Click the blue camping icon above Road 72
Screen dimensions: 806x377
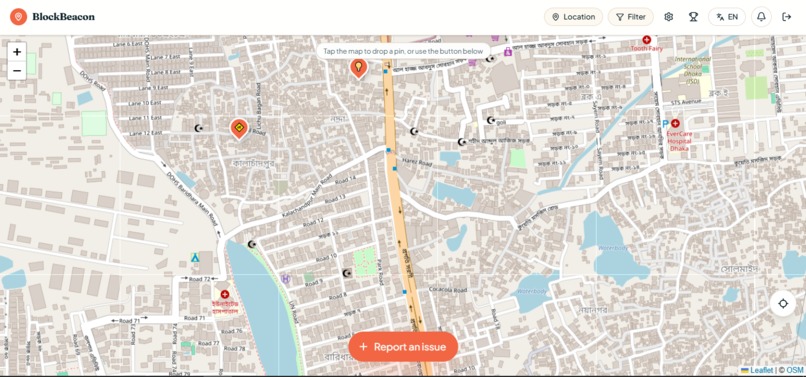(x=195, y=257)
